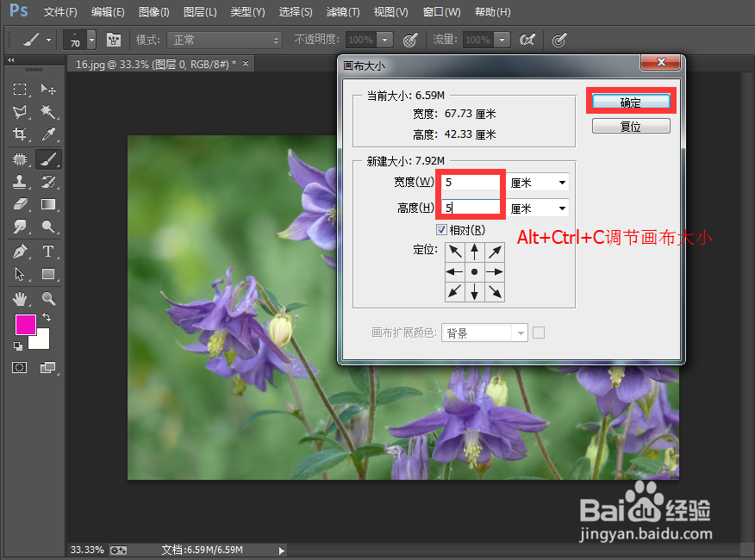Open the opacity slider dropdown
Screen dimensions: 755x560
[x=384, y=40]
